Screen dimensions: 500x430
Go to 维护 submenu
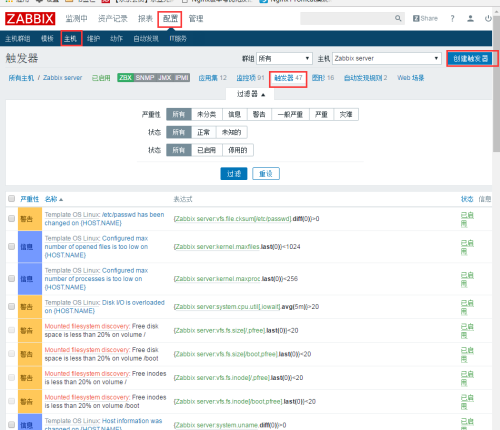93,39
